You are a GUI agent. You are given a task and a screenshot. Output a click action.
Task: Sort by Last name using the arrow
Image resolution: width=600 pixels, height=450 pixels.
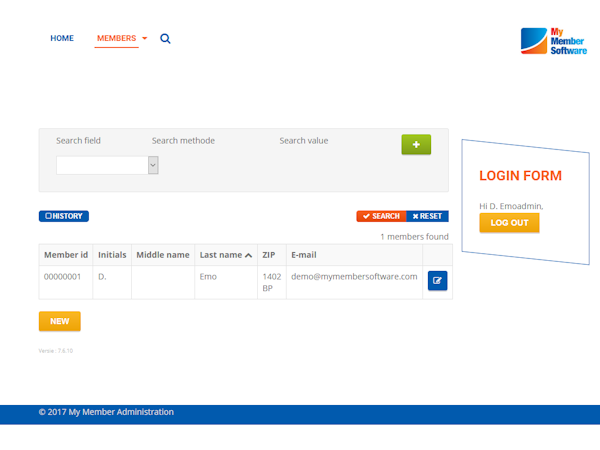pos(248,255)
